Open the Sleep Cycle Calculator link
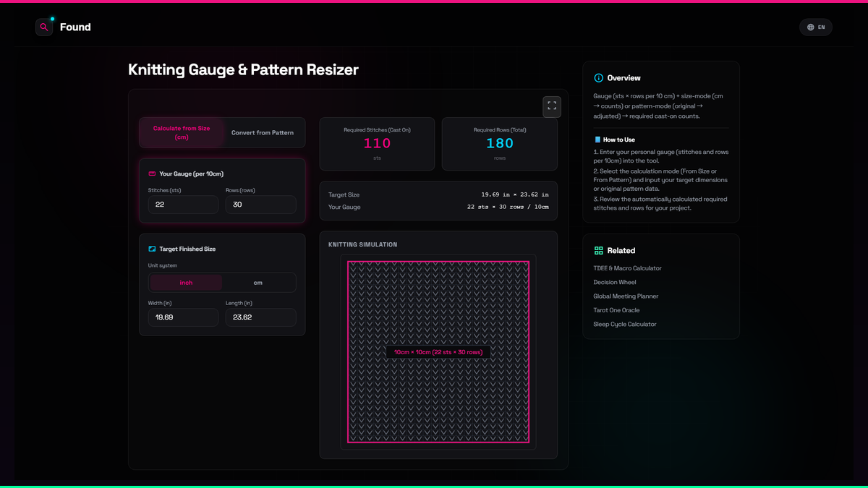 pyautogui.click(x=625, y=325)
